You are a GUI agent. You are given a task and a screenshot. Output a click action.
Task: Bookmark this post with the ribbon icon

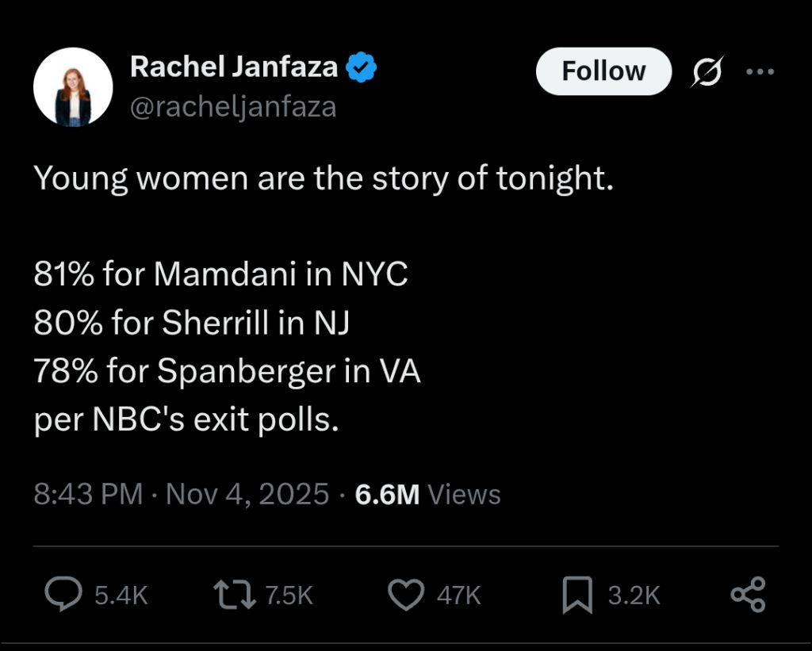coord(577,595)
